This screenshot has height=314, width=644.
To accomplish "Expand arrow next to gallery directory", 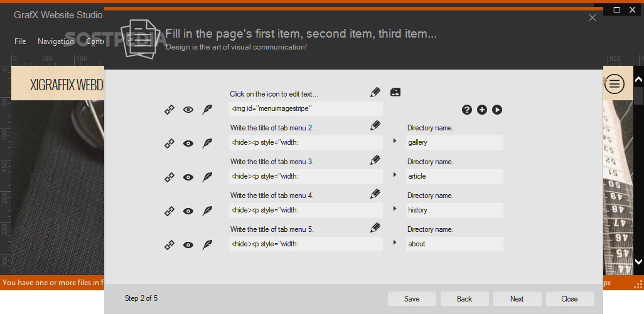I will tap(395, 140).
